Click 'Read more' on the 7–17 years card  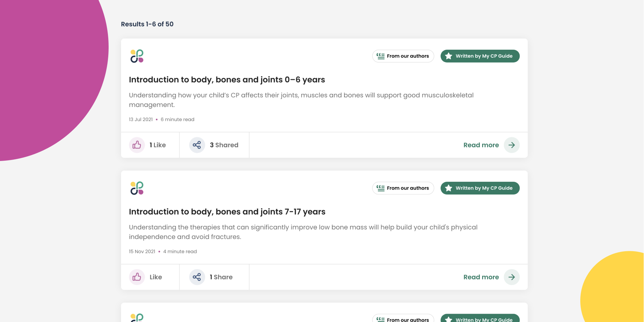pos(481,277)
